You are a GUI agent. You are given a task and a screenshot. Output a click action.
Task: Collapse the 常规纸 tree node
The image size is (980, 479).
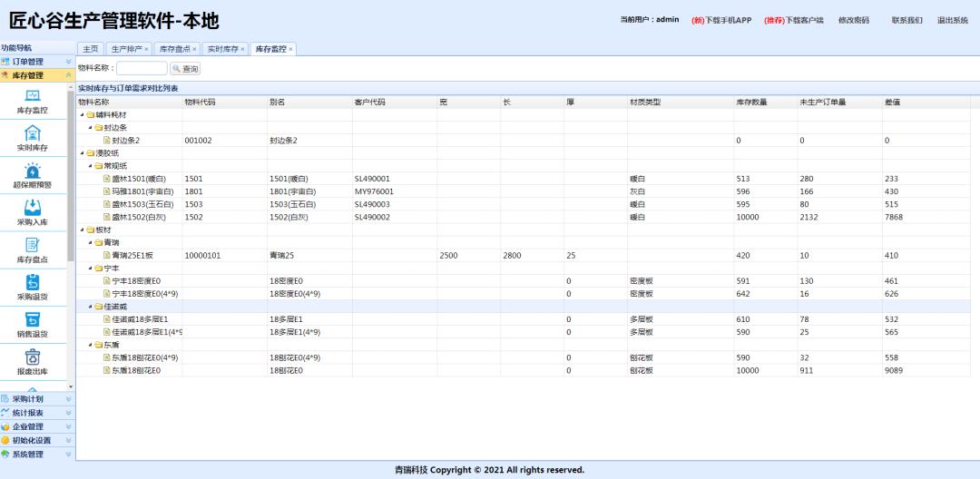tap(90, 166)
